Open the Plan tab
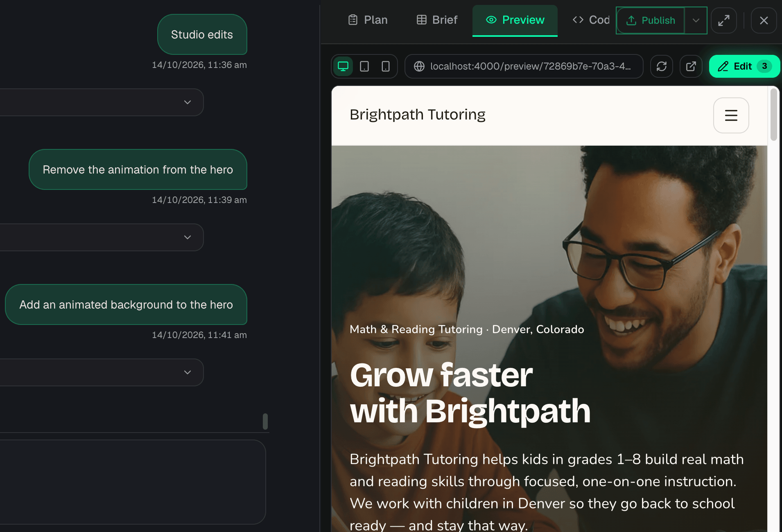The width and height of the screenshot is (782, 532). [368, 20]
